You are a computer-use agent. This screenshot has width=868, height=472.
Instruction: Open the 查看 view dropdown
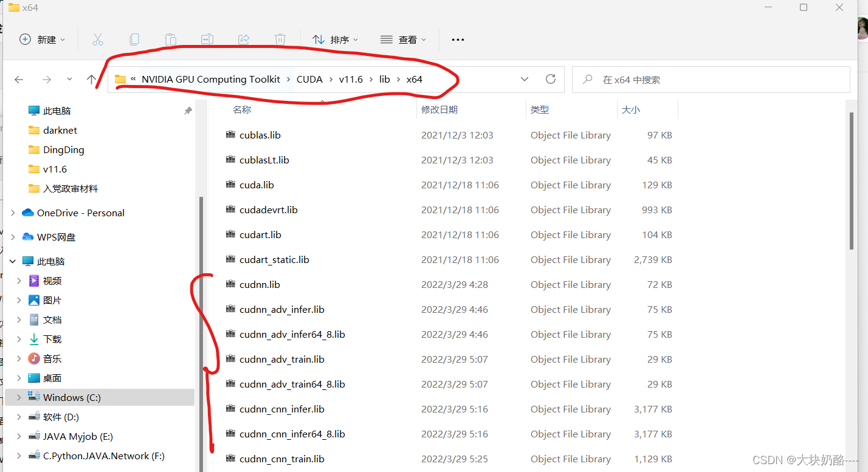404,39
